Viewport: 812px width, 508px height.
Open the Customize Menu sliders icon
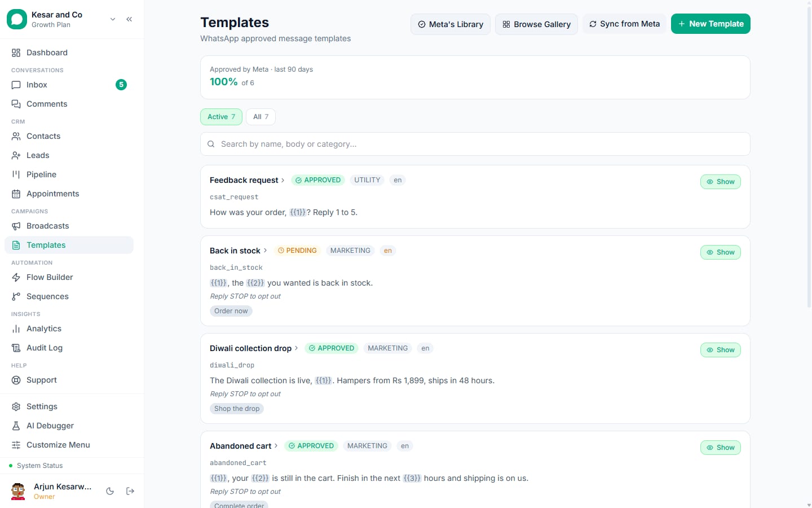click(x=16, y=445)
